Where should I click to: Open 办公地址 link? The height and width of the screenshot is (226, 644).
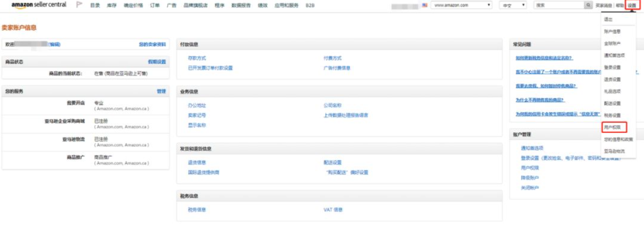197,105
